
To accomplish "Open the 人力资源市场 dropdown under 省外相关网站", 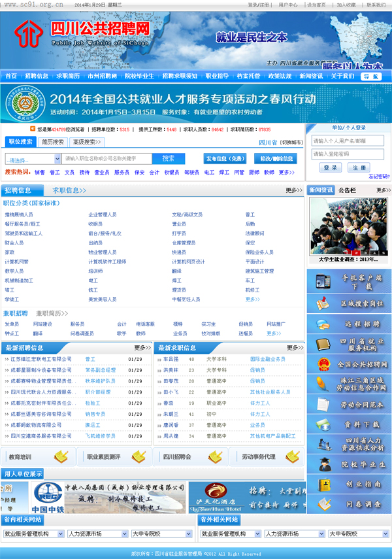I will pyautogui.click(x=293, y=534).
